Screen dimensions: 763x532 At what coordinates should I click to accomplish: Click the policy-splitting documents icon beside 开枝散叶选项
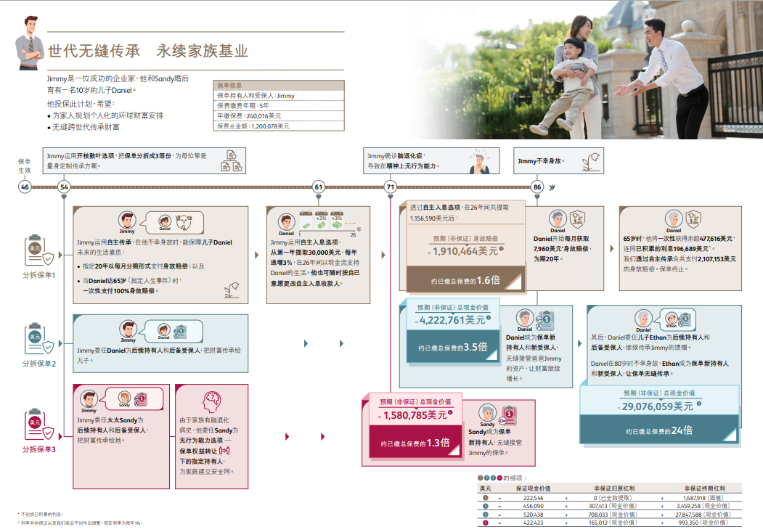coord(232,160)
